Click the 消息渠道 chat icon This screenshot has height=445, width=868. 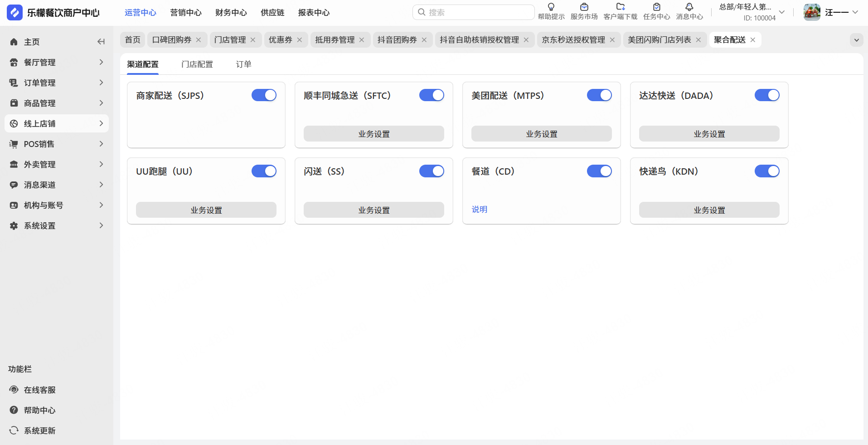14,185
